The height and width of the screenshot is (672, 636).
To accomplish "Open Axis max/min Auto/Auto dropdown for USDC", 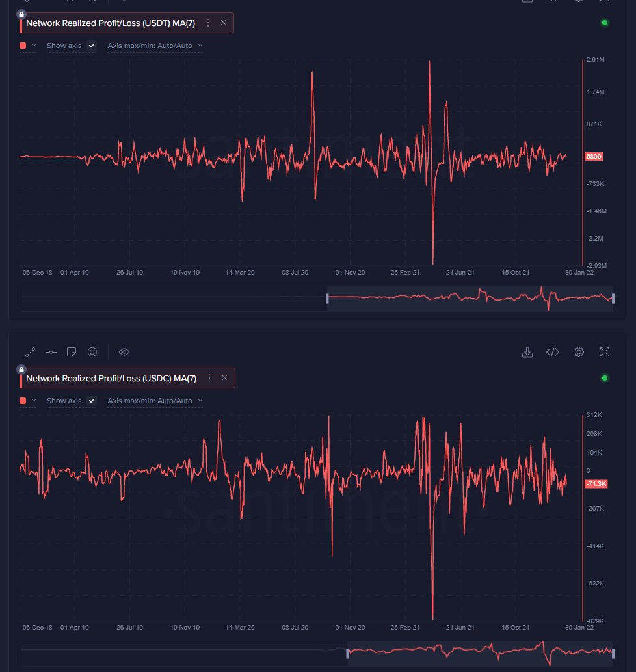I will [x=155, y=401].
